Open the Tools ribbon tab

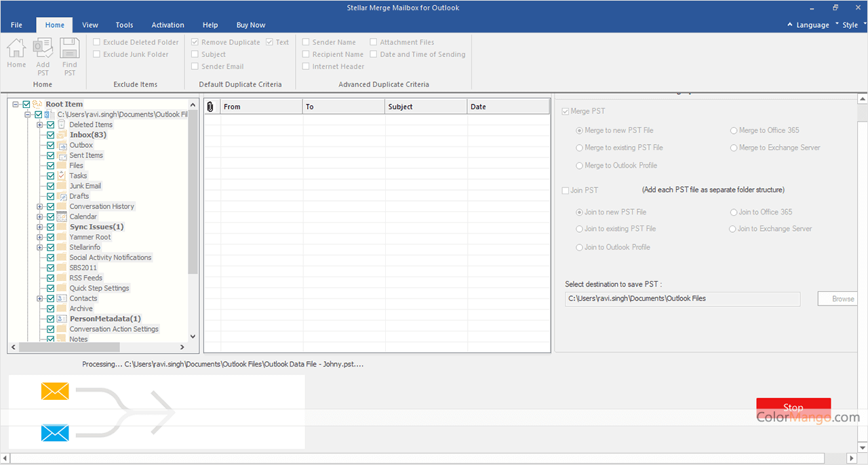point(124,25)
